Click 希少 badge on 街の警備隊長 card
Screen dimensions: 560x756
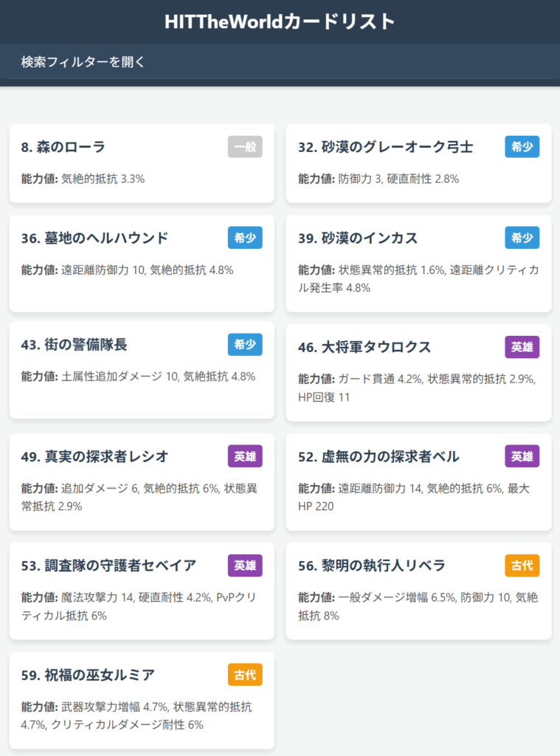[x=245, y=345]
